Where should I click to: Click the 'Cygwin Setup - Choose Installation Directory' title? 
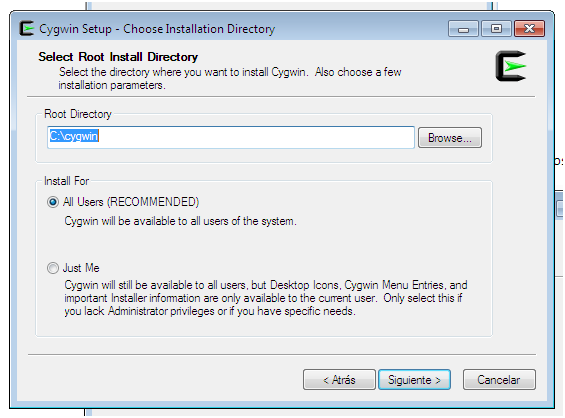[157, 29]
